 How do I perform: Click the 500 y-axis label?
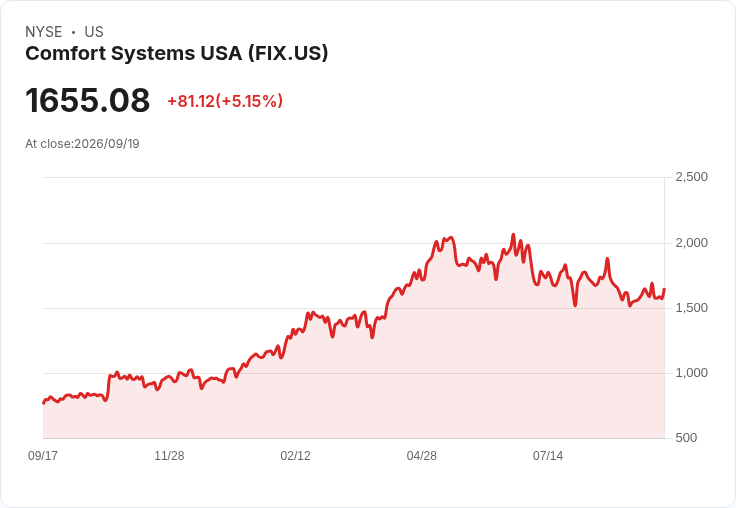686,438
